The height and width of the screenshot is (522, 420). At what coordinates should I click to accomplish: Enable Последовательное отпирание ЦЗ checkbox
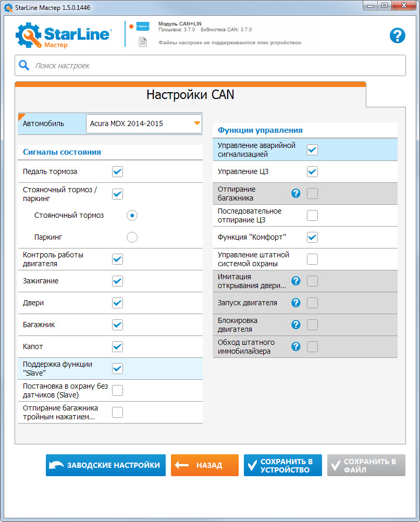coord(313,215)
